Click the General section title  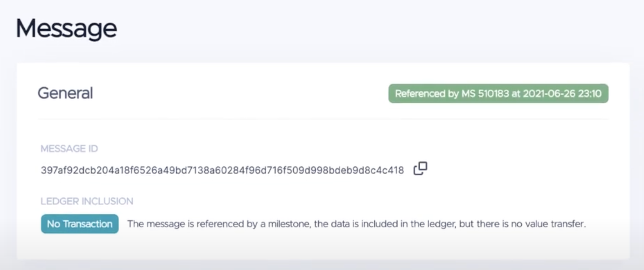click(65, 93)
